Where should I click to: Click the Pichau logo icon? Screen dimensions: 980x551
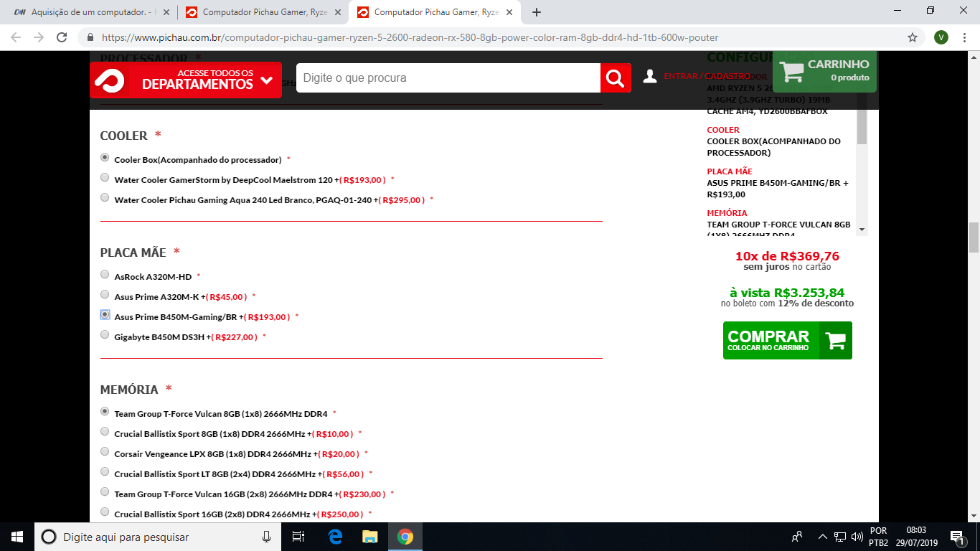pos(108,80)
